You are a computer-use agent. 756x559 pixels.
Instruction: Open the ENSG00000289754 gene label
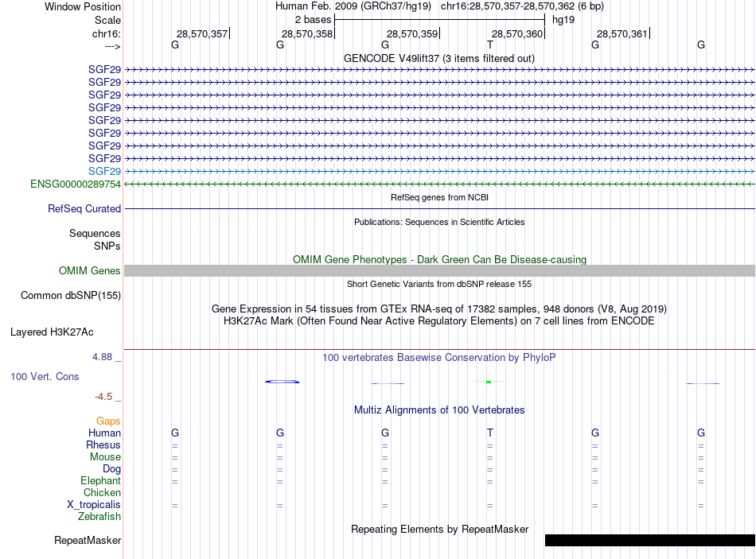coord(76,184)
